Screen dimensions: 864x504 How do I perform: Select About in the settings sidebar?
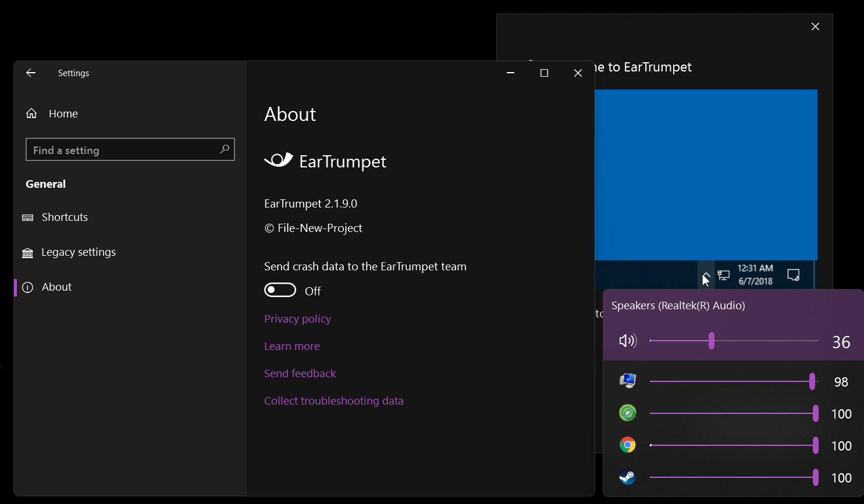point(47,287)
